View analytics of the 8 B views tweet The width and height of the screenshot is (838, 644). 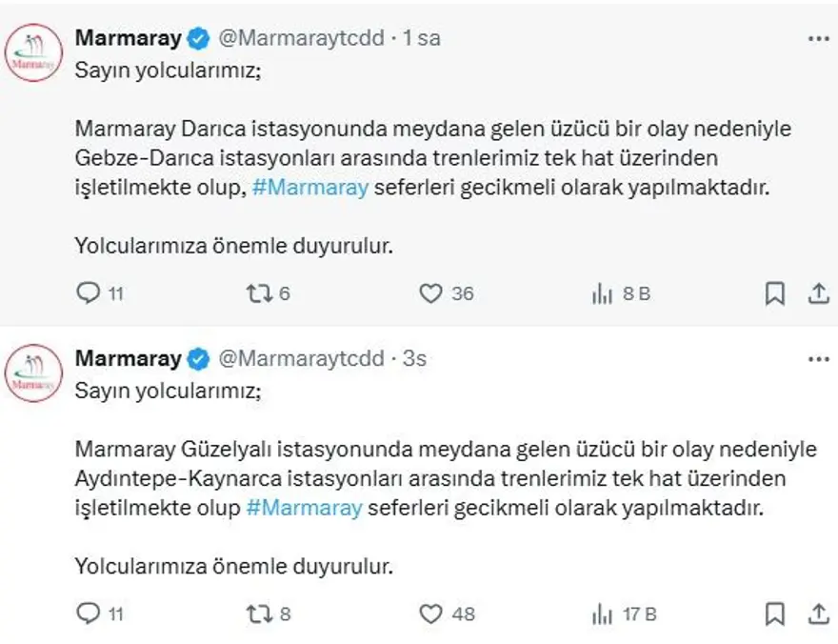click(x=602, y=294)
